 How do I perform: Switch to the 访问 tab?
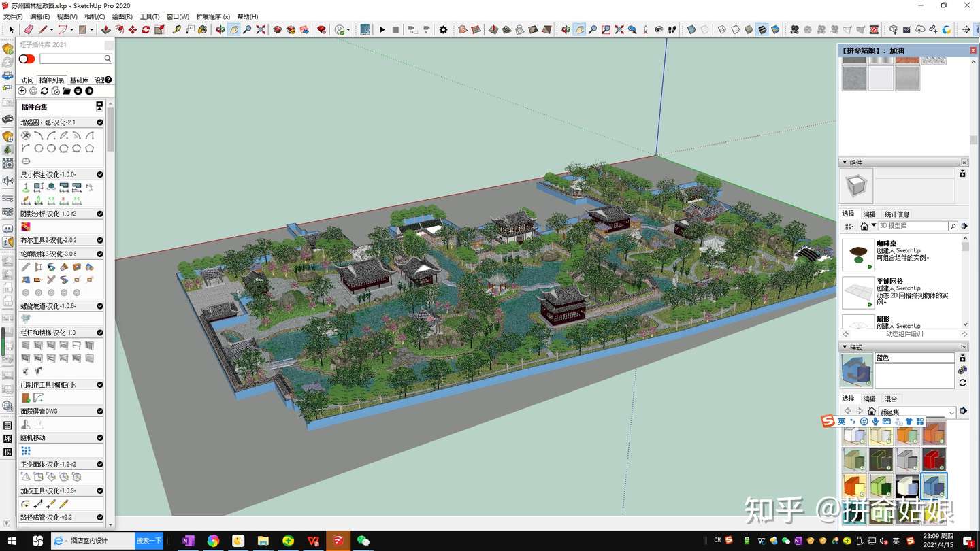click(27, 80)
